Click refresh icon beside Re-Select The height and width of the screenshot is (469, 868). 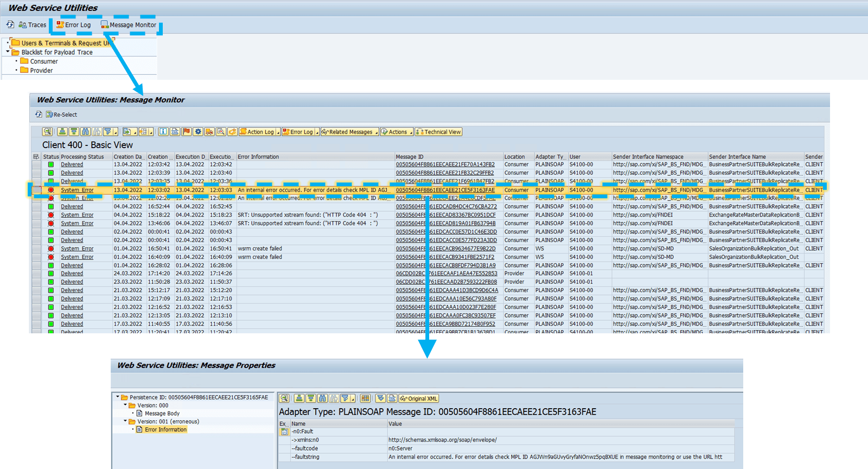click(39, 115)
